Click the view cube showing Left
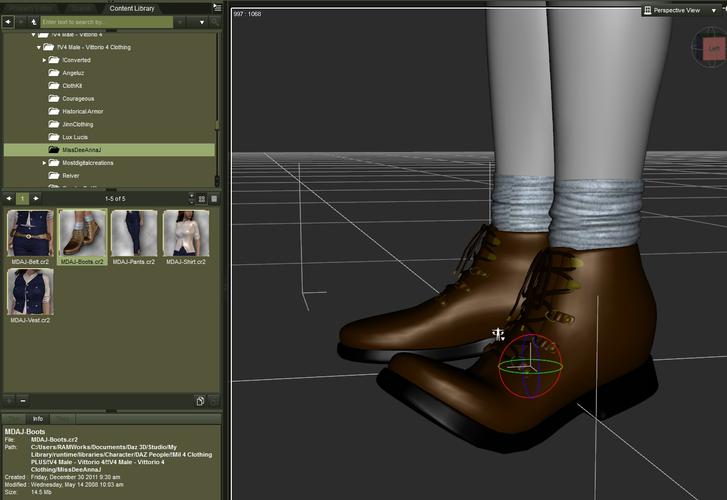The image size is (727, 500). [713, 47]
